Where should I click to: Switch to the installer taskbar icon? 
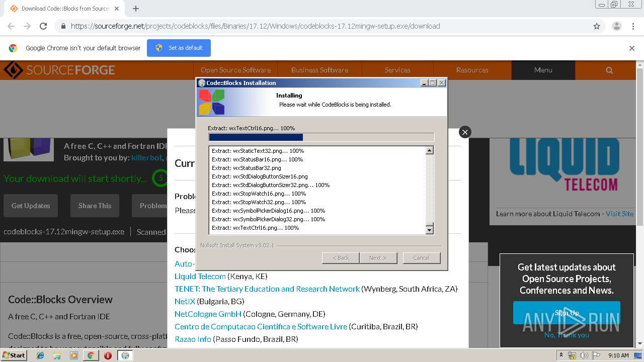[x=125, y=355]
